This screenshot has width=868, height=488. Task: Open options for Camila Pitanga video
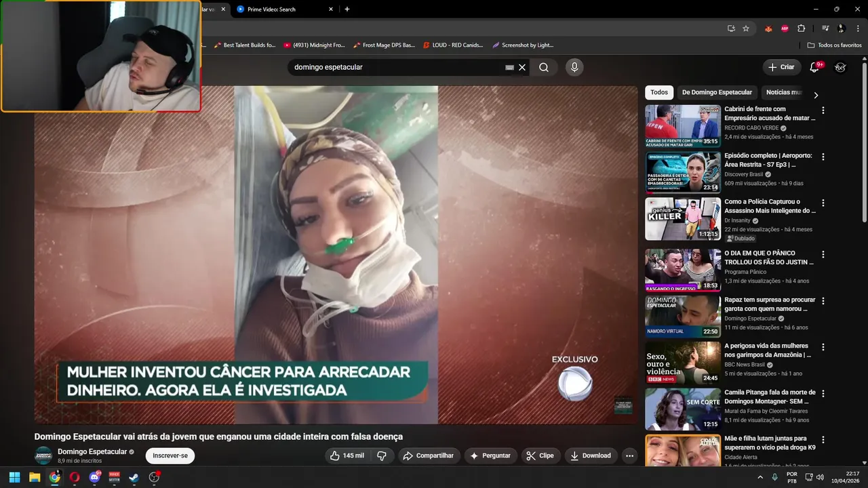(x=823, y=393)
